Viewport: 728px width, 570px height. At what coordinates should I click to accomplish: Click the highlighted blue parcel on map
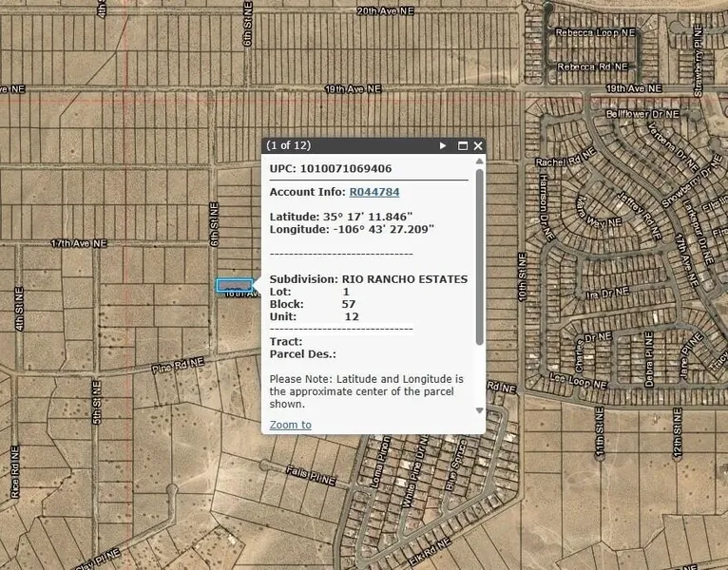point(234,285)
